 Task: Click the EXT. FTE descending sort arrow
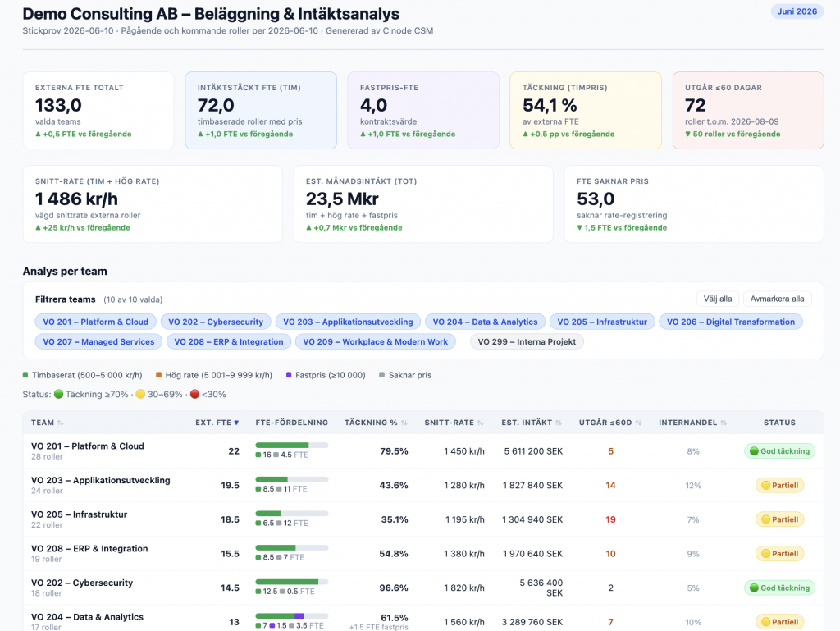(x=236, y=423)
